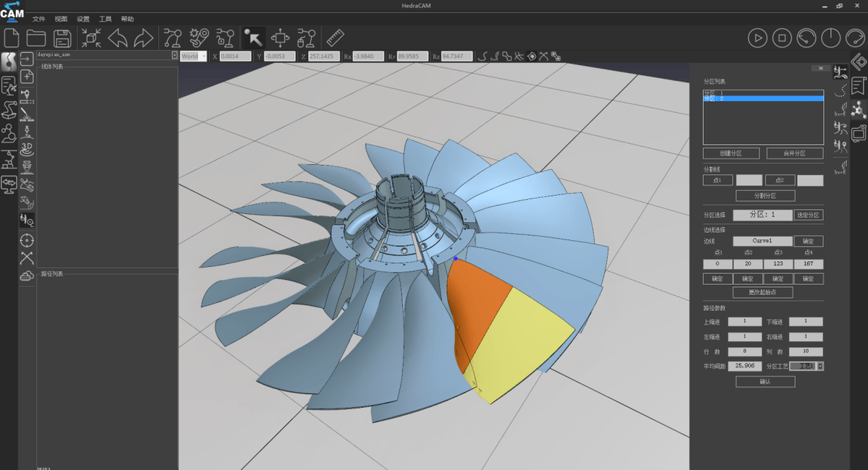Click the Rx field showing -3.9840
The image size is (868, 470).
pos(368,56)
